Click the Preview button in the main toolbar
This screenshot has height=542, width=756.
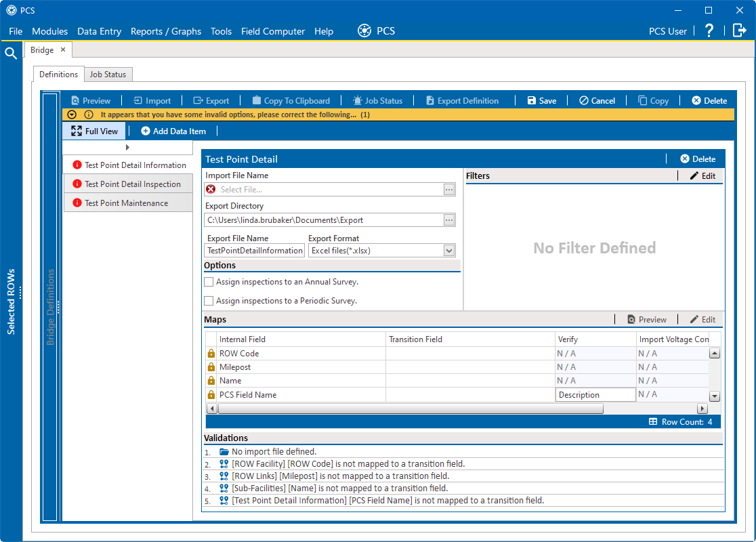point(91,100)
